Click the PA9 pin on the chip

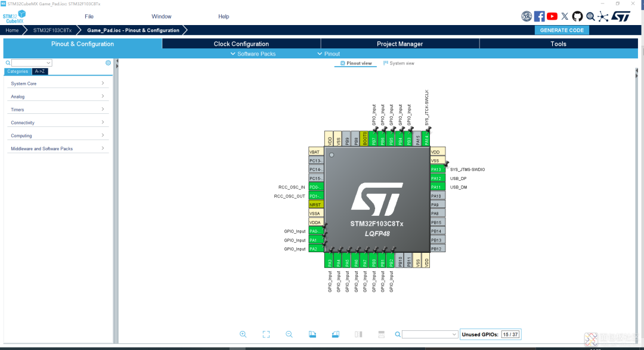click(438, 205)
